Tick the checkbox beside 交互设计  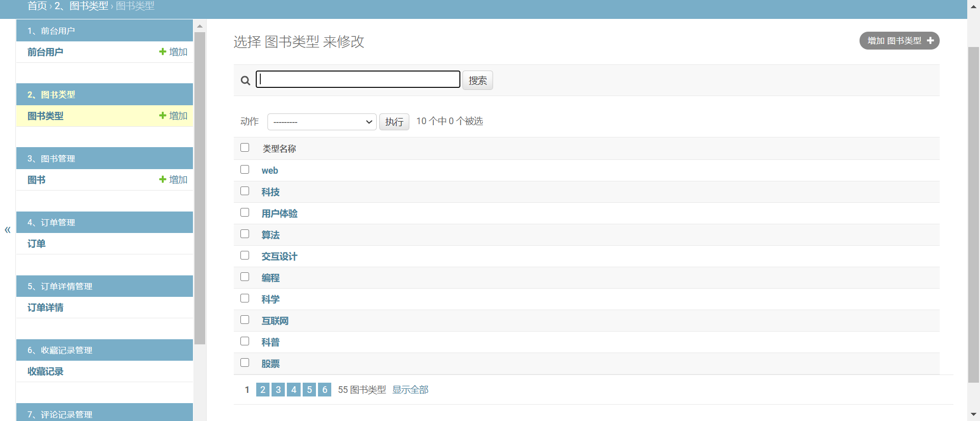245,255
